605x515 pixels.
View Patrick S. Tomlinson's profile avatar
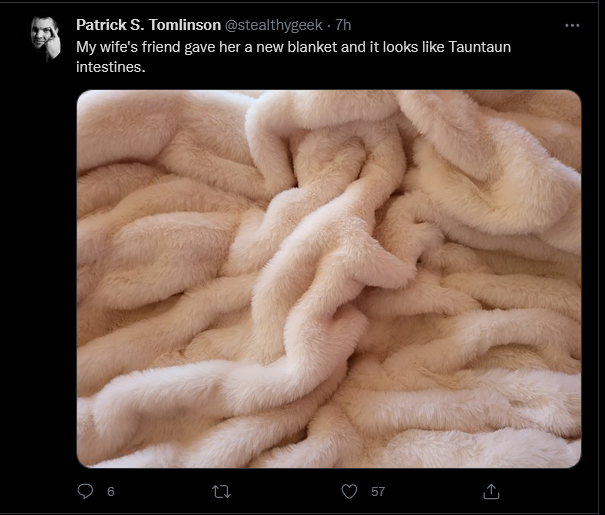click(46, 39)
